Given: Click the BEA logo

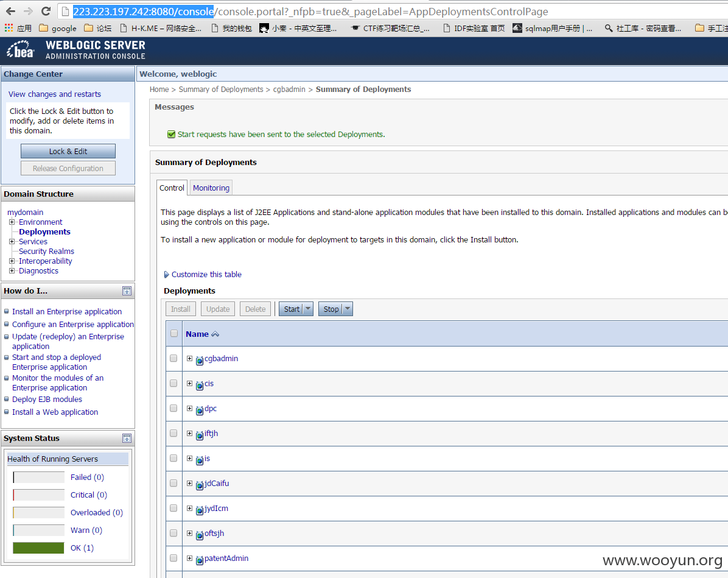Looking at the screenshot, I should (20, 50).
